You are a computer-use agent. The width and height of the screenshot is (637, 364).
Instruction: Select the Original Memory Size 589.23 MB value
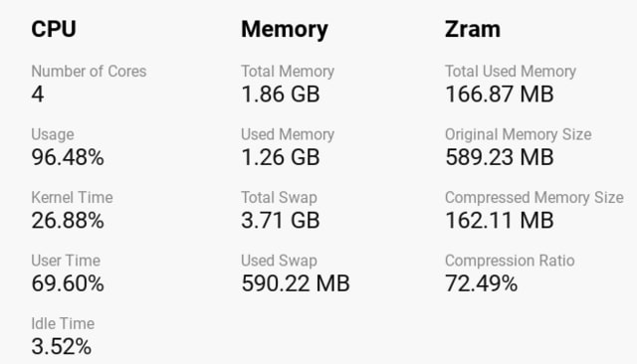(500, 157)
